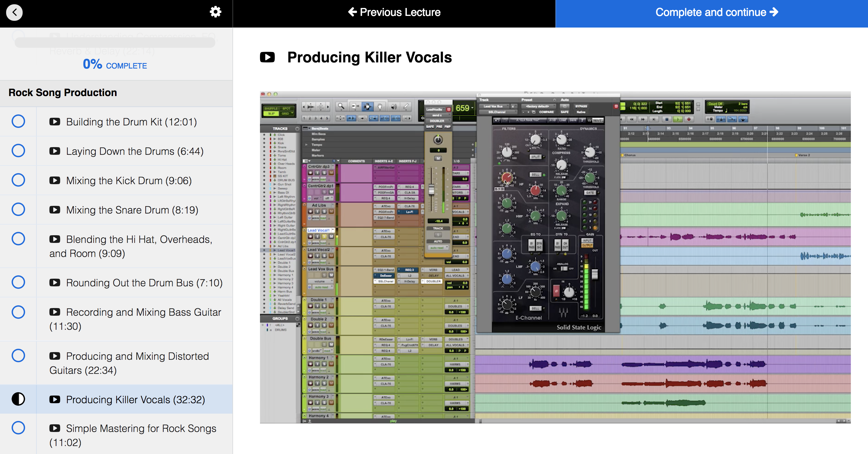Click the Go To End transport button
868x454 pixels.
pos(654,119)
